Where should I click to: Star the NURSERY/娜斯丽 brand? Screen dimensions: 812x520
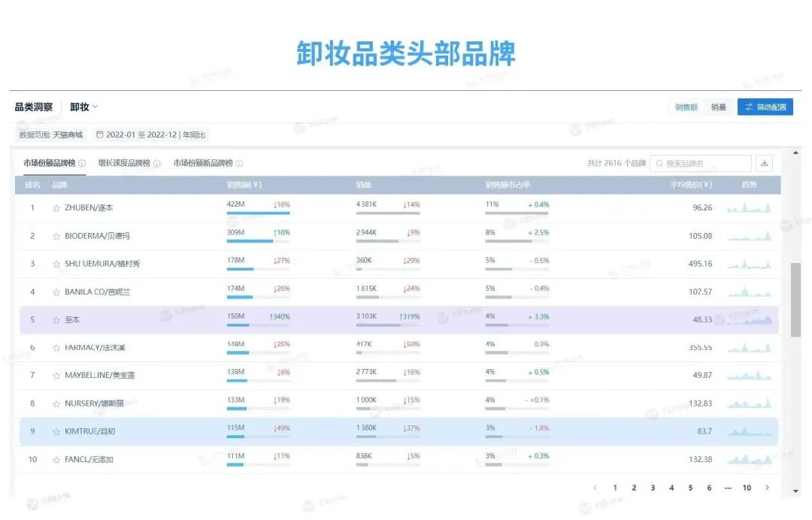[x=56, y=404]
